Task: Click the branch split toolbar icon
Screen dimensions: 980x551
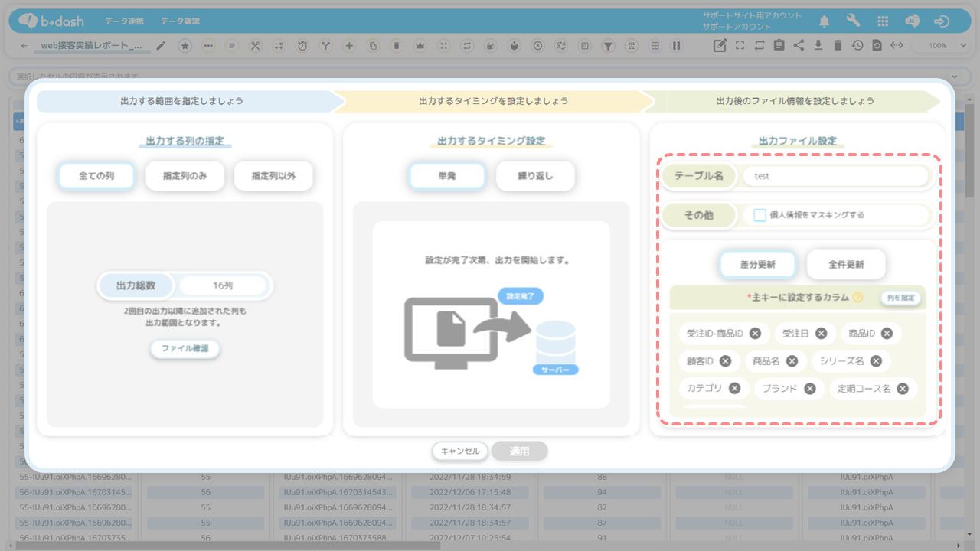Action: click(x=326, y=46)
